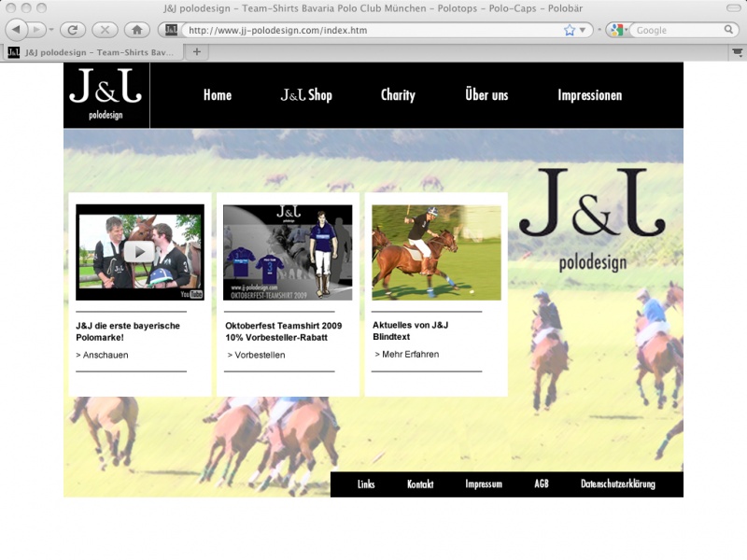Click the Vorbestellen link
The height and width of the screenshot is (560, 747).
coord(259,356)
